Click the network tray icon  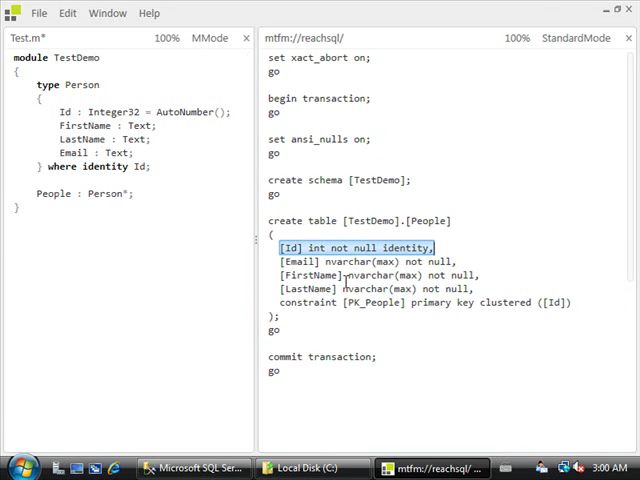pyautogui.click(x=564, y=467)
